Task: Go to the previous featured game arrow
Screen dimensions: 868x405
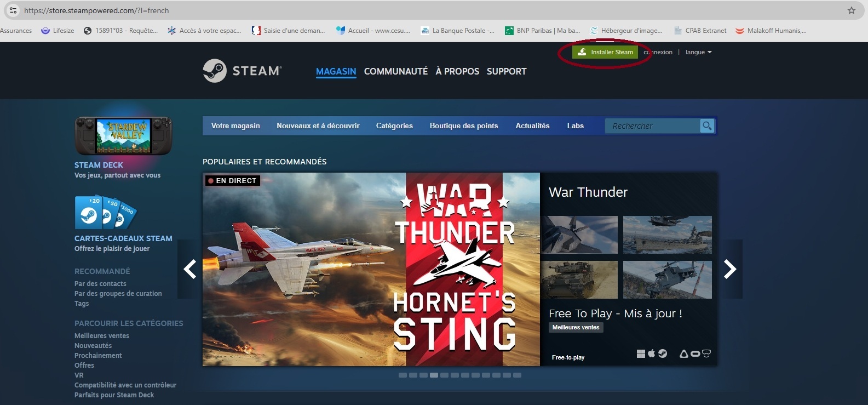Action: [x=190, y=269]
